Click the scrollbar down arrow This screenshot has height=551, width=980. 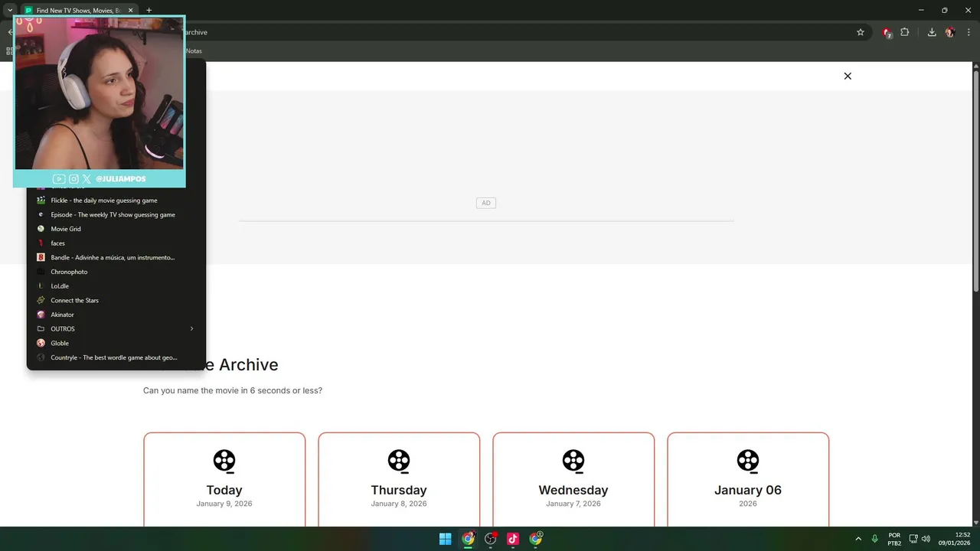(x=976, y=522)
